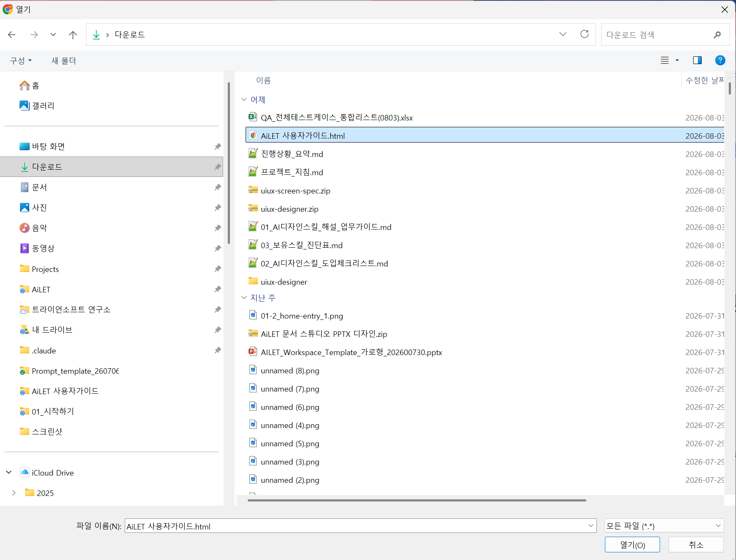Open the Projects folder in the sidebar
Screen dimensions: 736x560
pos(39,269)
